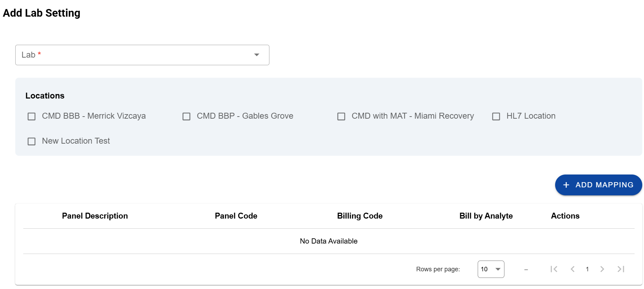Screen dimensions: 644x289
Task: Tick CMD with MAT - Miami Recovery
Action: tap(341, 116)
